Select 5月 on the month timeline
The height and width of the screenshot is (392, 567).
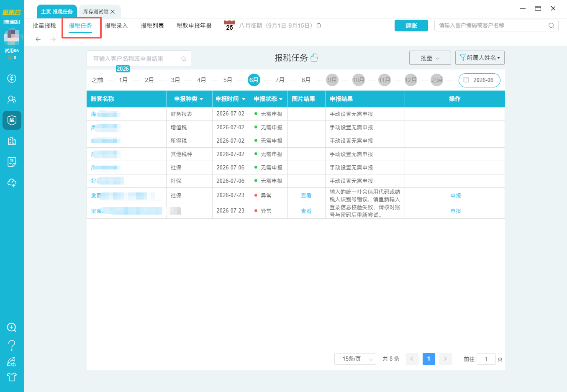(228, 80)
